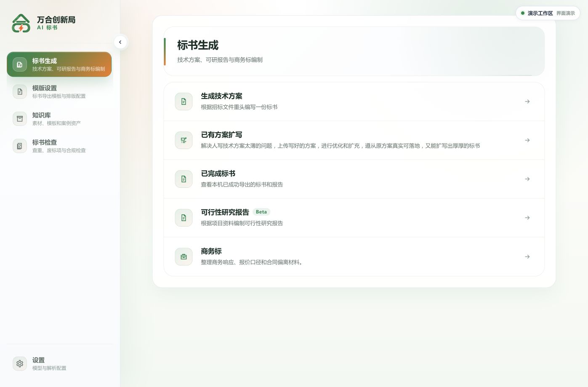
Task: Click the arrow on the 可行性研究报告 row
Action: click(x=527, y=218)
